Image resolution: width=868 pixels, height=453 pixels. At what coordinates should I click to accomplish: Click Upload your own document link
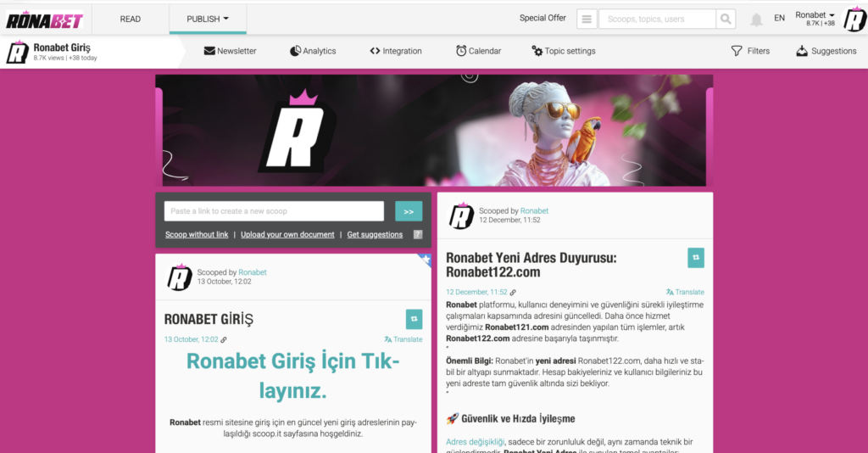click(287, 234)
